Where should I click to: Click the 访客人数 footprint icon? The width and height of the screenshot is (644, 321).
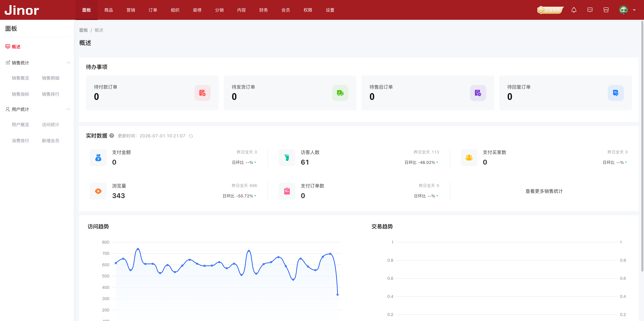click(x=287, y=158)
